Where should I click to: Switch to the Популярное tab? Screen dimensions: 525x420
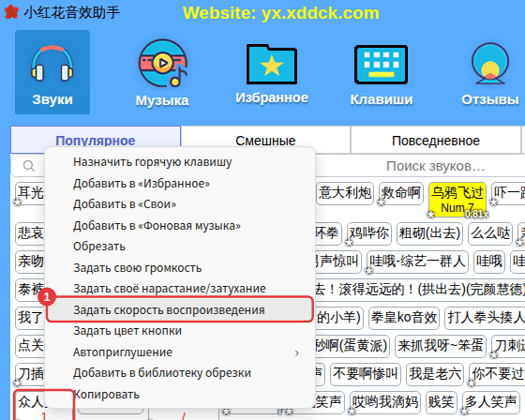[96, 141]
